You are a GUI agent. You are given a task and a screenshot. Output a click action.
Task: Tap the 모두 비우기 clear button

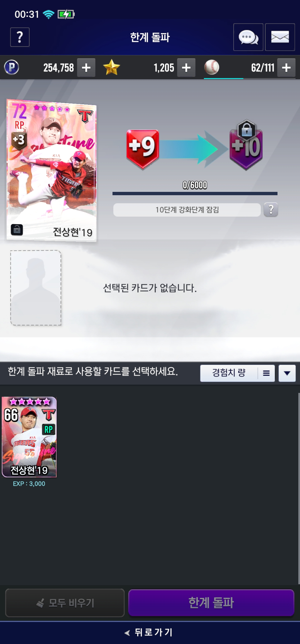coord(65,603)
